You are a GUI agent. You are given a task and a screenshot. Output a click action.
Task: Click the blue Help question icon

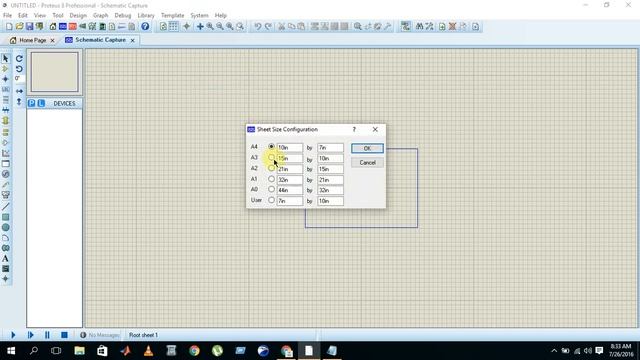pyautogui.click(x=145, y=27)
